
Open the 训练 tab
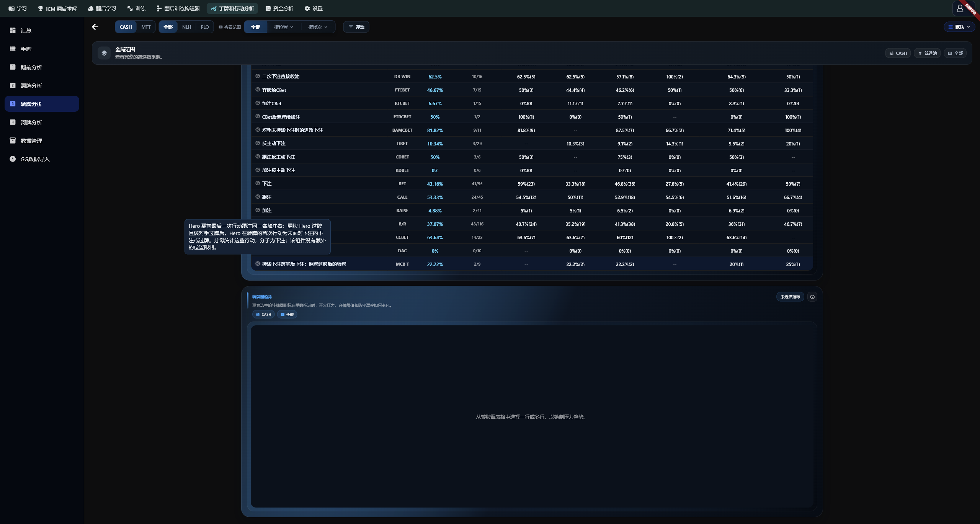[136, 8]
